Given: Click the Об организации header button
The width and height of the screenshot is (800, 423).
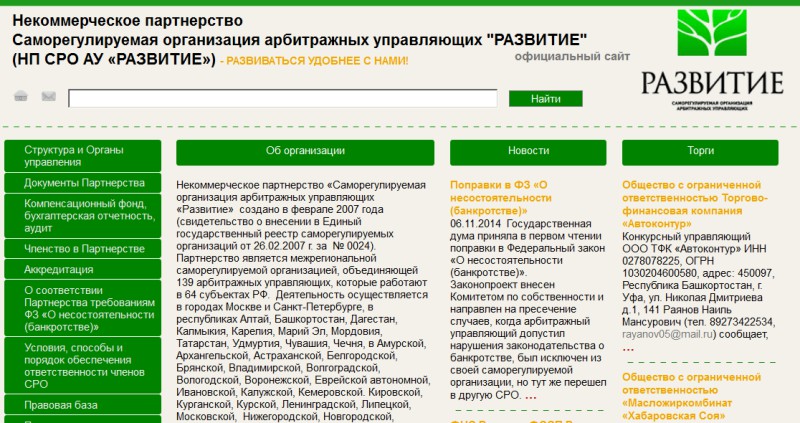Looking at the screenshot, I should [305, 152].
